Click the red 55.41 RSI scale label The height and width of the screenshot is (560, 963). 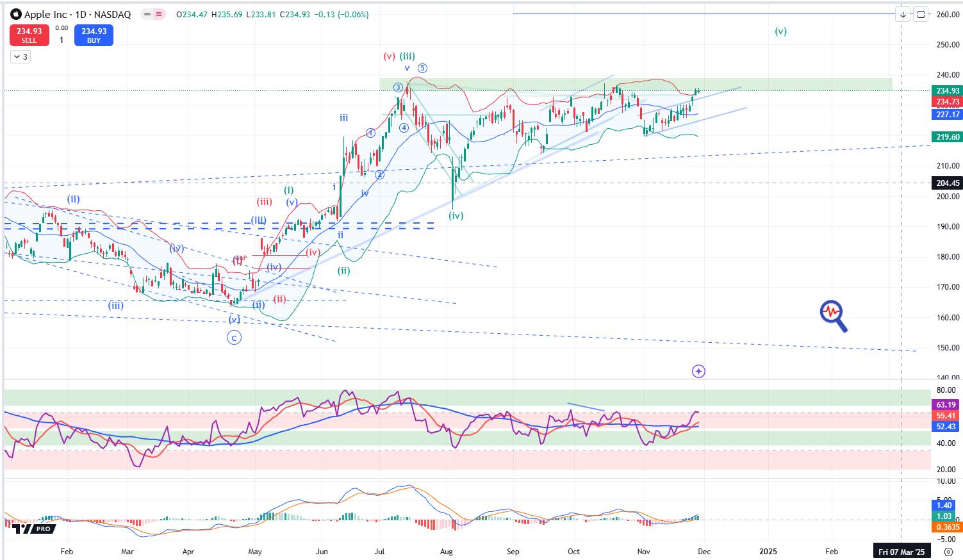tap(946, 415)
